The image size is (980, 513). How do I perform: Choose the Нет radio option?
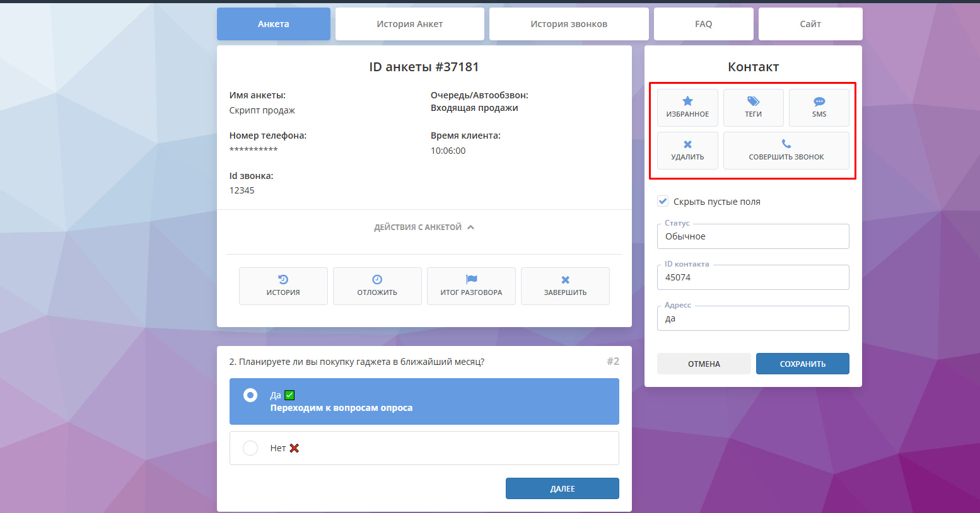pos(250,448)
